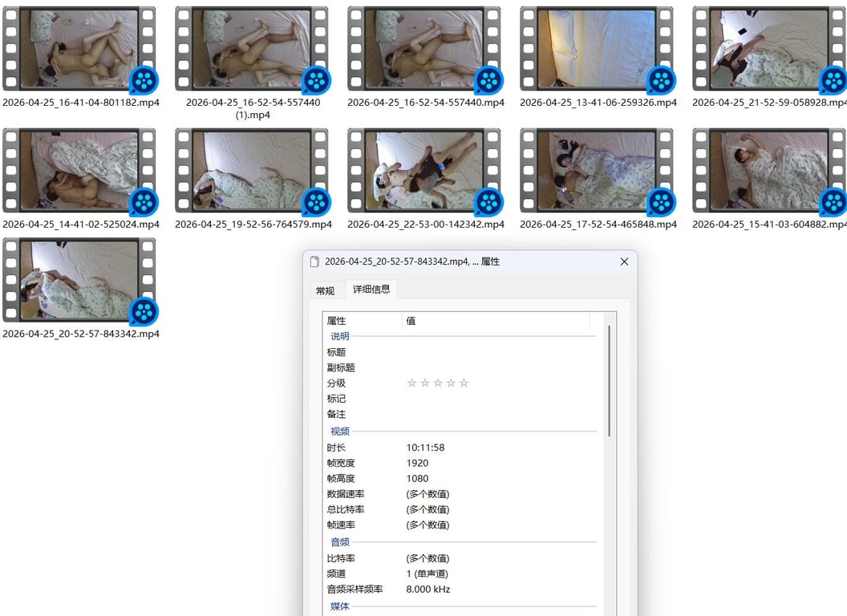This screenshot has height=616, width=847.
Task: Click the 标题 property row
Action: [x=462, y=352]
